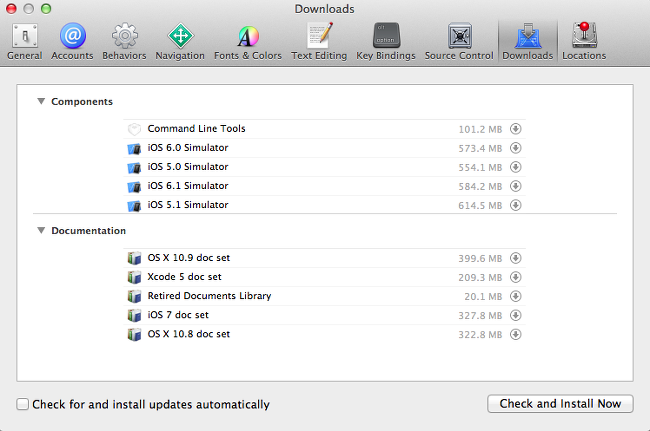Open the Fonts & Colors pane
Screen dimensions: 650x431
248,42
